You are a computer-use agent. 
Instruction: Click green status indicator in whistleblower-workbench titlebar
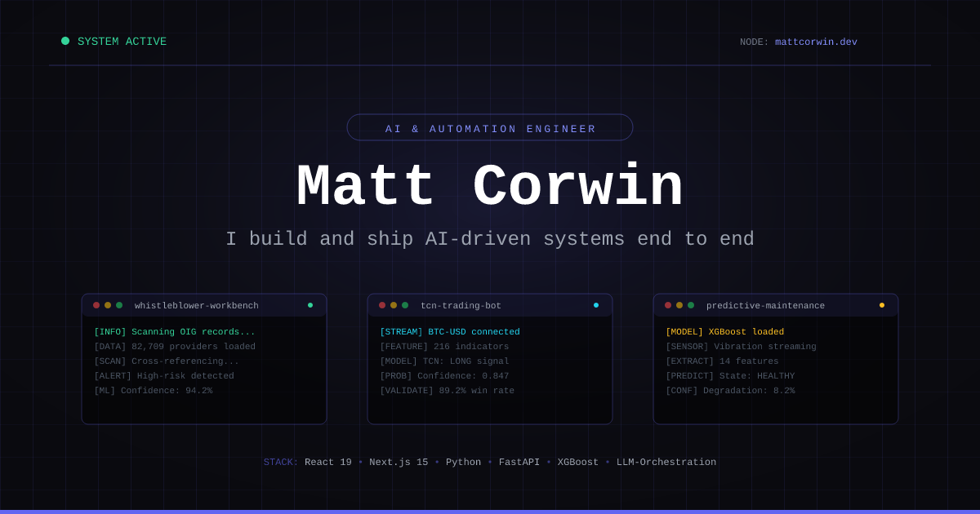coord(310,305)
